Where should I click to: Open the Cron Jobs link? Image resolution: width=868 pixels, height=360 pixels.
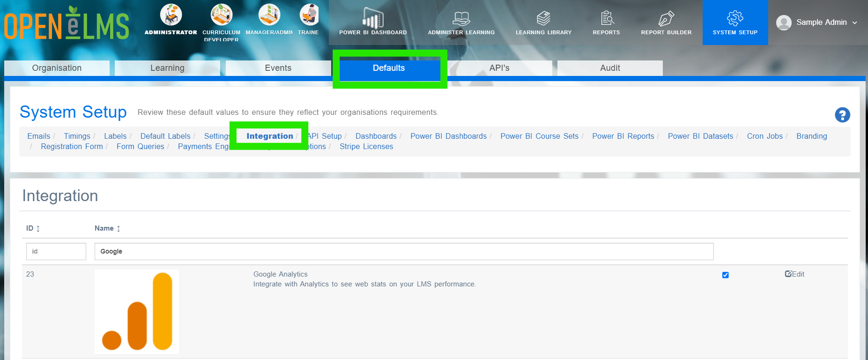(x=764, y=136)
